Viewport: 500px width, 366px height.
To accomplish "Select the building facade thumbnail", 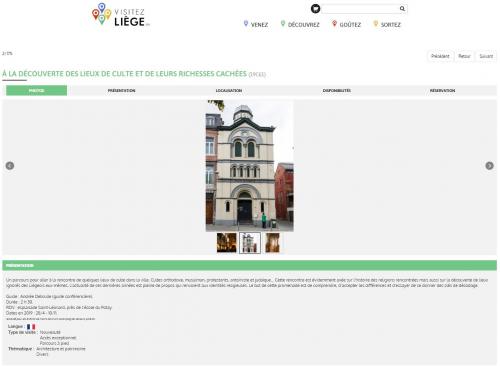I will (x=250, y=243).
